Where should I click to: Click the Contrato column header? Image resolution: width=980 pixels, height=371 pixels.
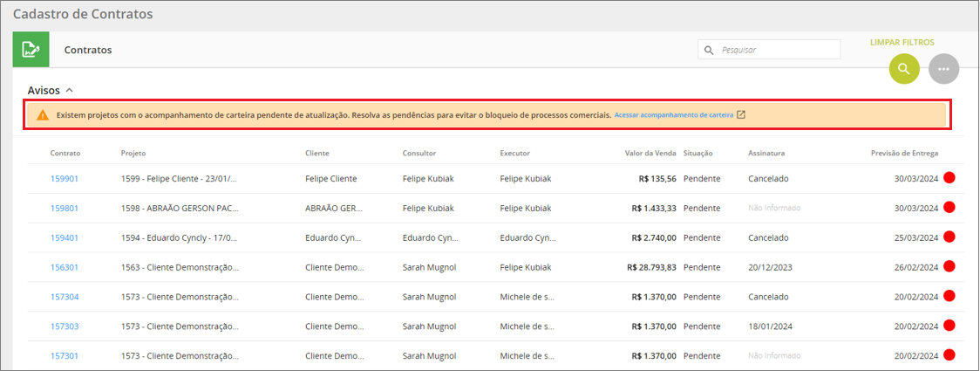tap(65, 154)
